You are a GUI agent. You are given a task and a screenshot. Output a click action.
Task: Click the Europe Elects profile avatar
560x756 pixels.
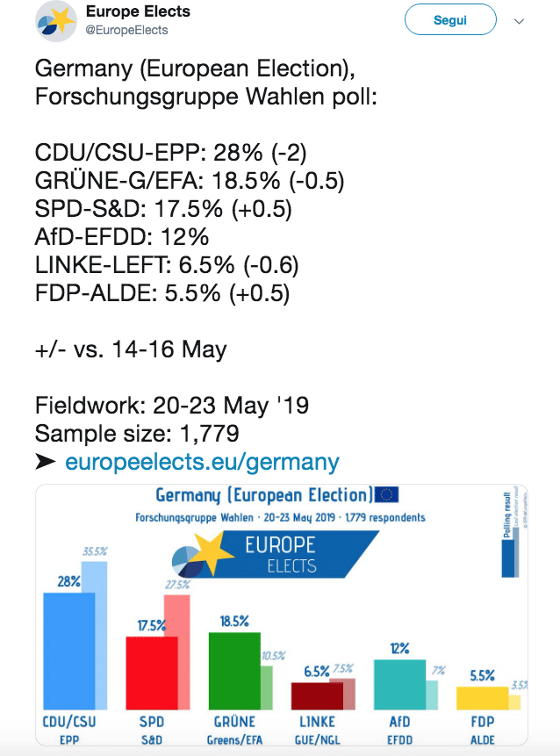pyautogui.click(x=56, y=21)
